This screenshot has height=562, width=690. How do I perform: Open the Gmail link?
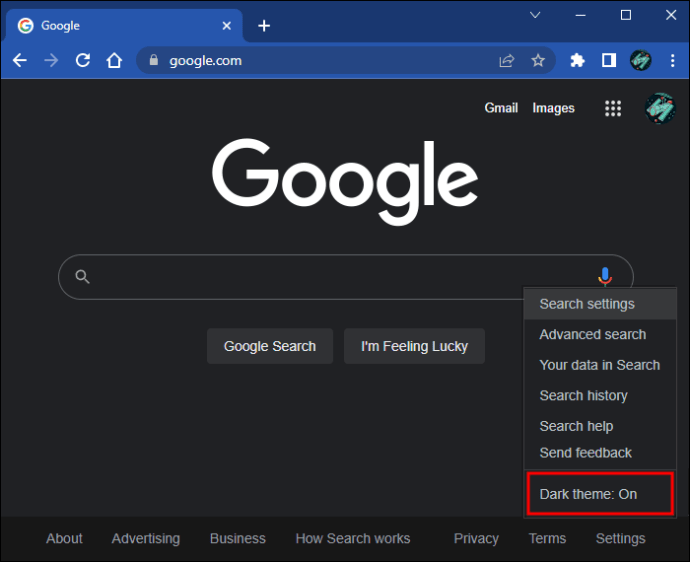click(x=501, y=108)
